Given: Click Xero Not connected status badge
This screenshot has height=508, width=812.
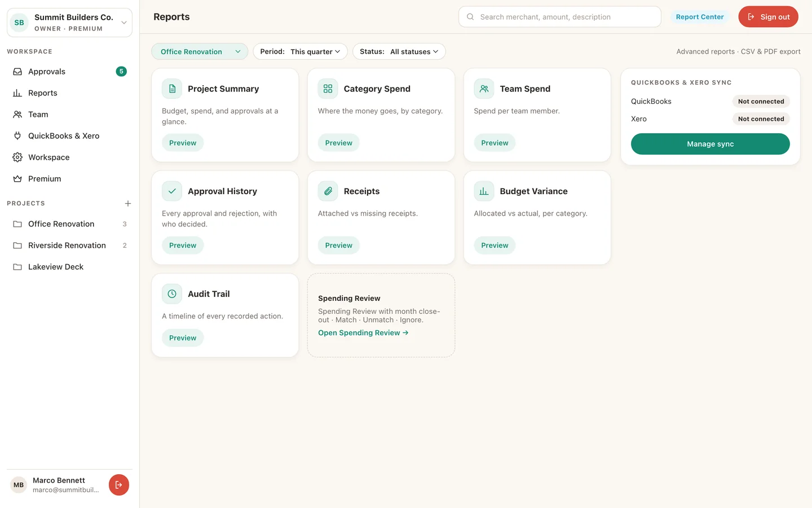Looking at the screenshot, I should tap(761, 119).
